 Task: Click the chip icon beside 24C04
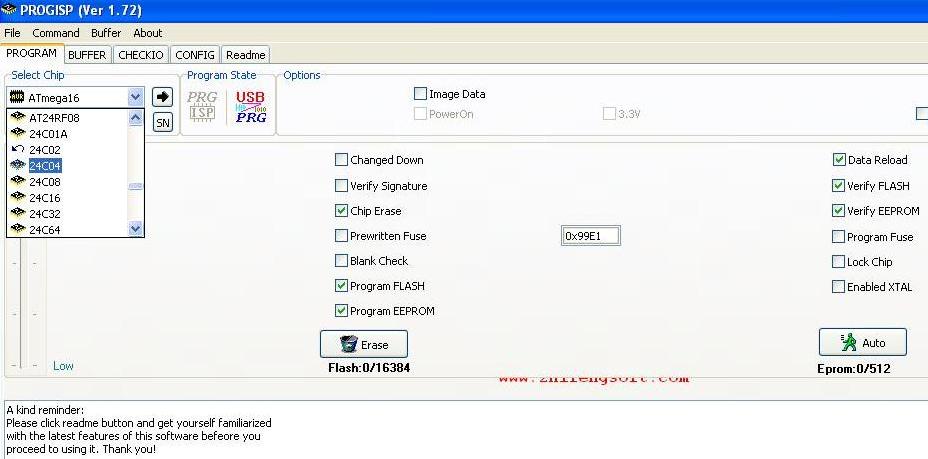point(18,165)
